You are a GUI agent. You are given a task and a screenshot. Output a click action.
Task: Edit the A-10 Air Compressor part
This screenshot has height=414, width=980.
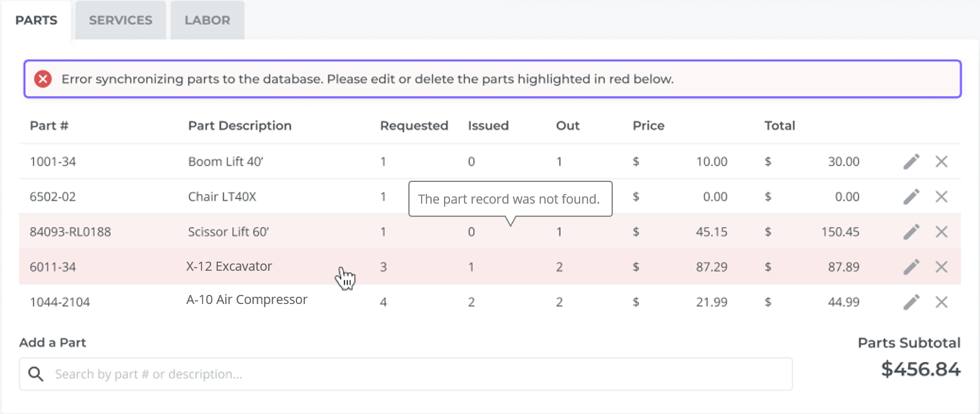pos(911,302)
